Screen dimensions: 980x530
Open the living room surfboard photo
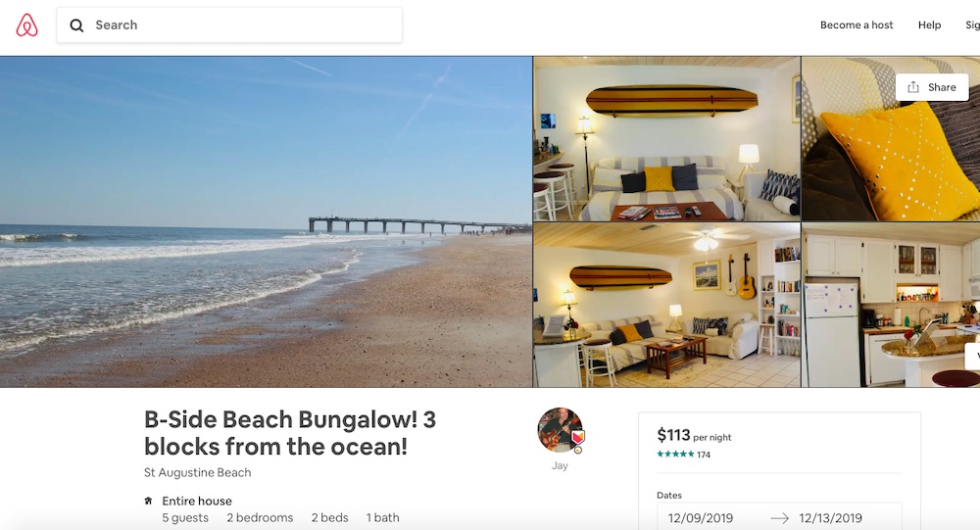tap(666, 139)
